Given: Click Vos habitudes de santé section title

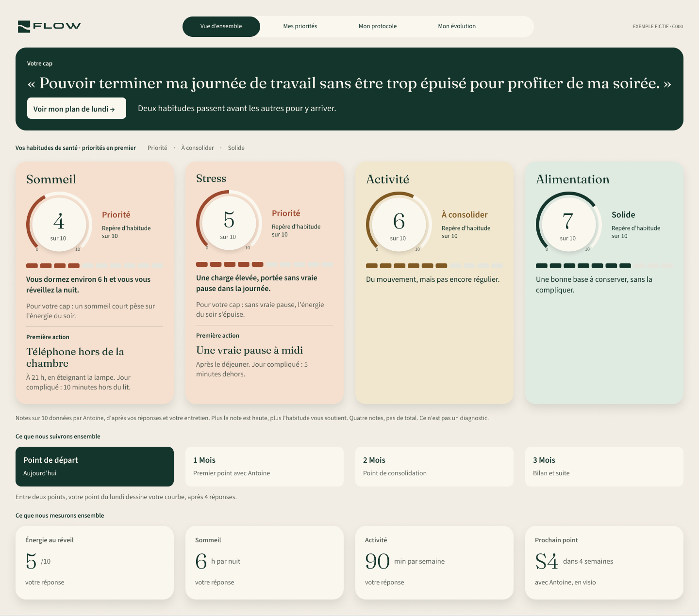Looking at the screenshot, I should (76, 148).
